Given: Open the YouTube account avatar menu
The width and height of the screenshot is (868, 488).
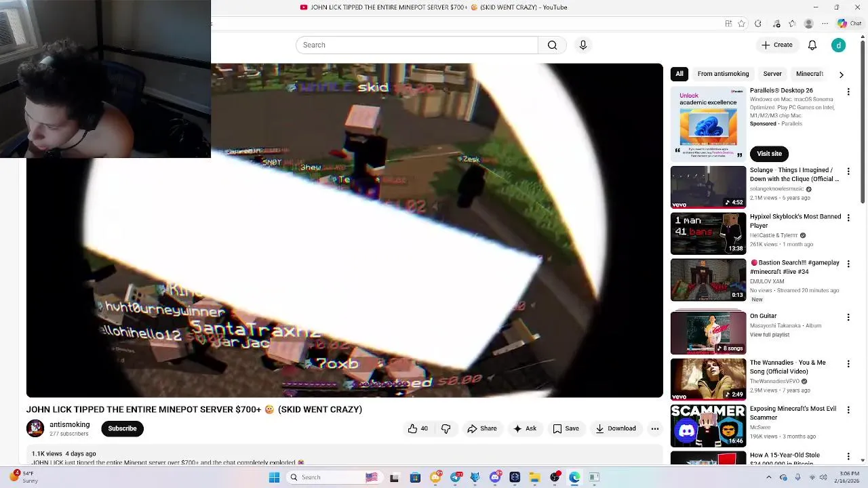Looking at the screenshot, I should (x=839, y=45).
